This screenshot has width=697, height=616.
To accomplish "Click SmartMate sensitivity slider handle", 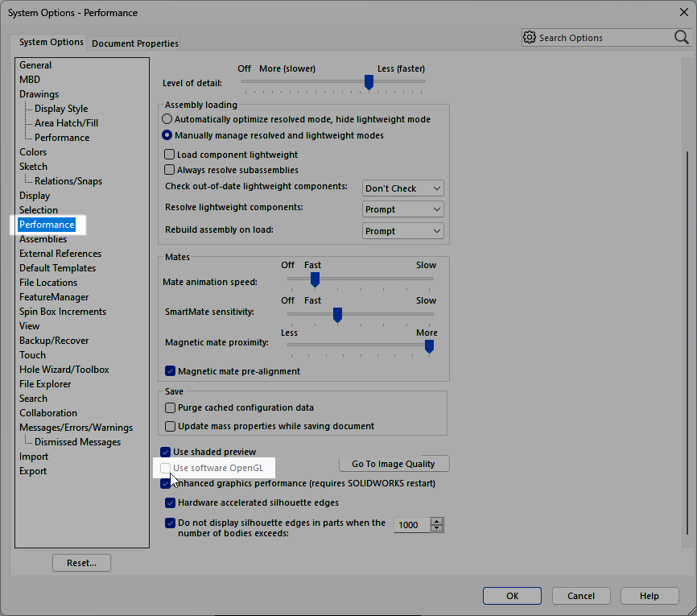I will pyautogui.click(x=337, y=315).
